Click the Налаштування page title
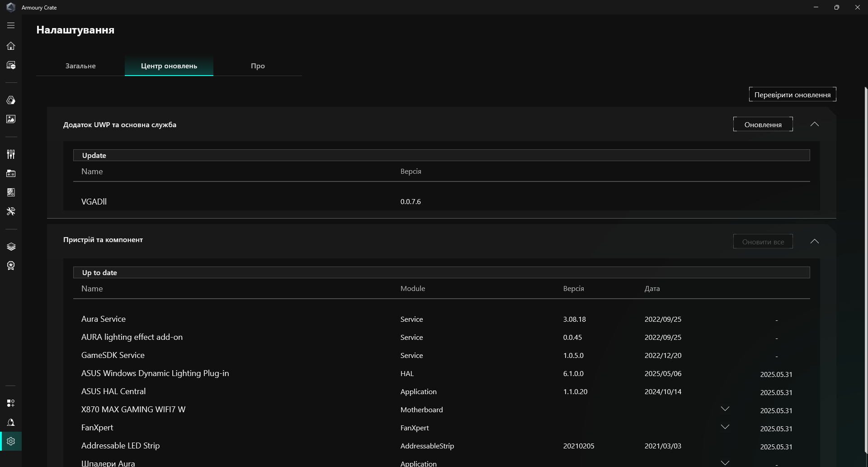Screen dimensions: 868x467 pyautogui.click(x=75, y=30)
